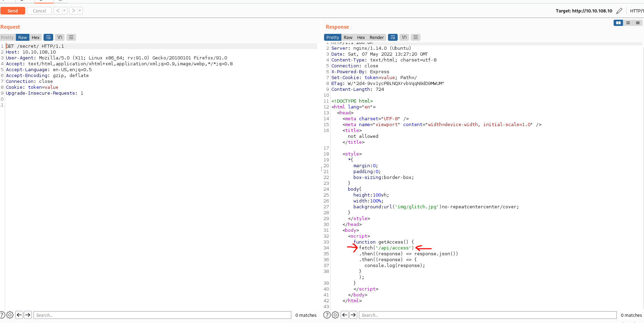The height and width of the screenshot is (323, 644).
Task: Click 'console.log(response);' line
Action: pyautogui.click(x=395, y=266)
